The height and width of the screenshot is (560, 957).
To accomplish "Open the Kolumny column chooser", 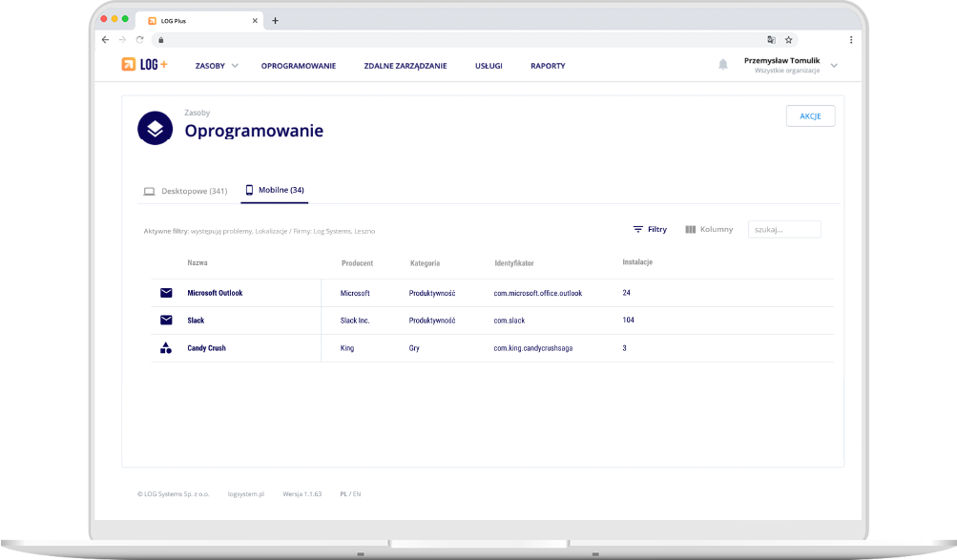I will click(x=709, y=229).
